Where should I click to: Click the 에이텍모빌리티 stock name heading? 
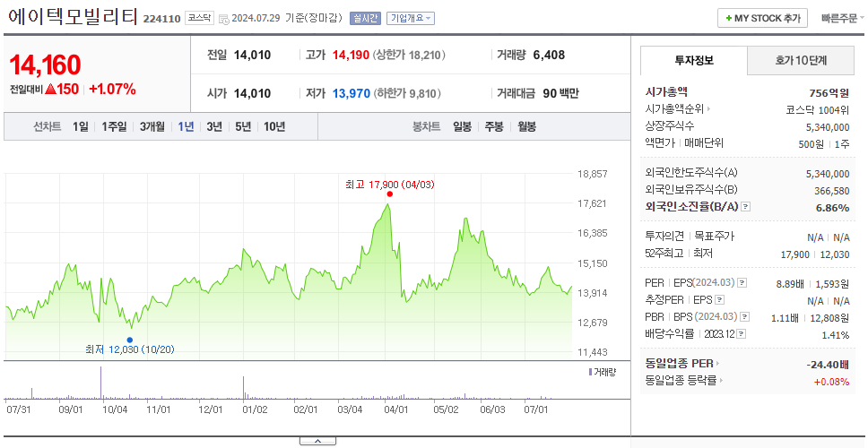[x=73, y=17]
